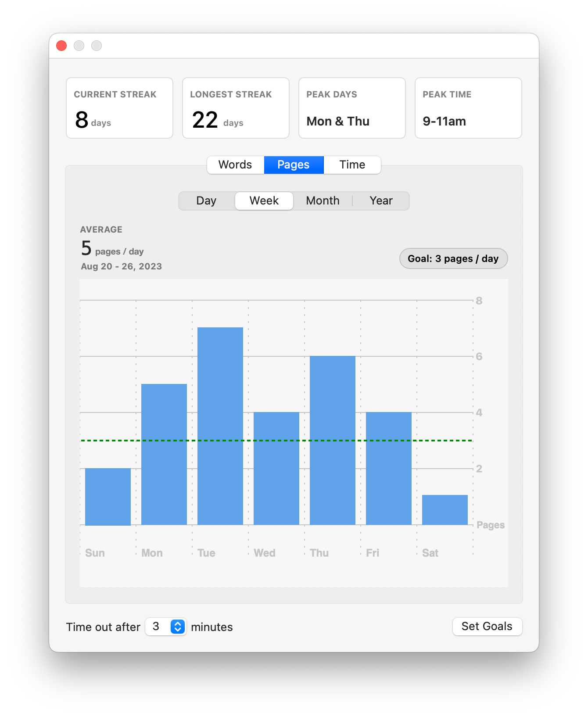Close the window with red button
This screenshot has width=588, height=717.
coord(62,46)
